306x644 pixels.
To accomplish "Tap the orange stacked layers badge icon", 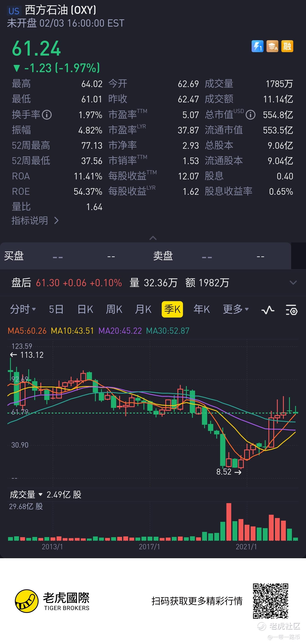I will (x=272, y=46).
